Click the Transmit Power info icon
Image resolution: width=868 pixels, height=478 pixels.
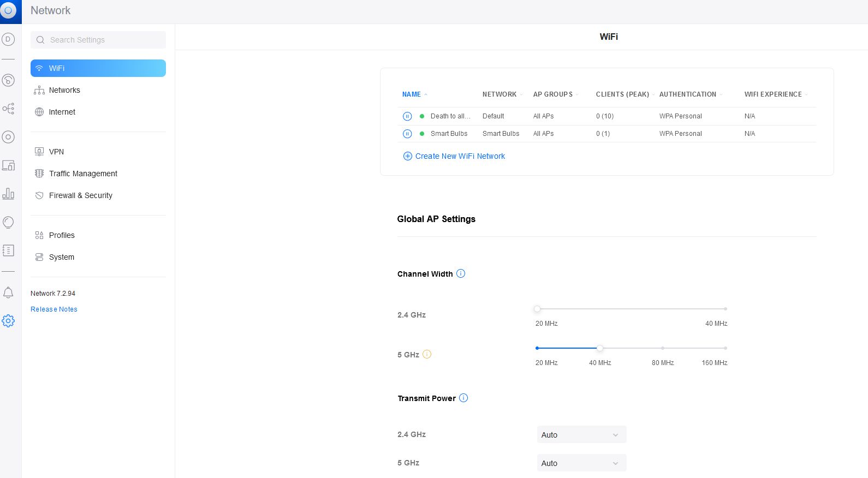click(463, 398)
